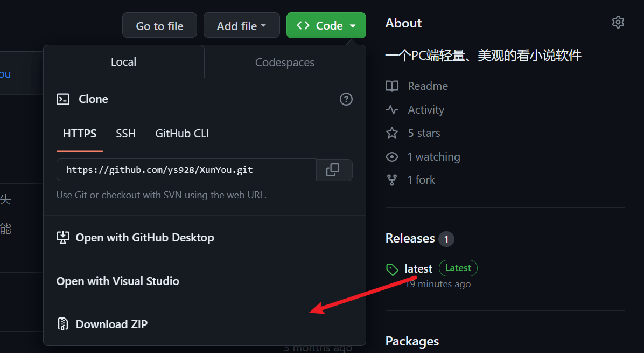Open the Packages heading
The image size is (644, 353).
tap(412, 341)
